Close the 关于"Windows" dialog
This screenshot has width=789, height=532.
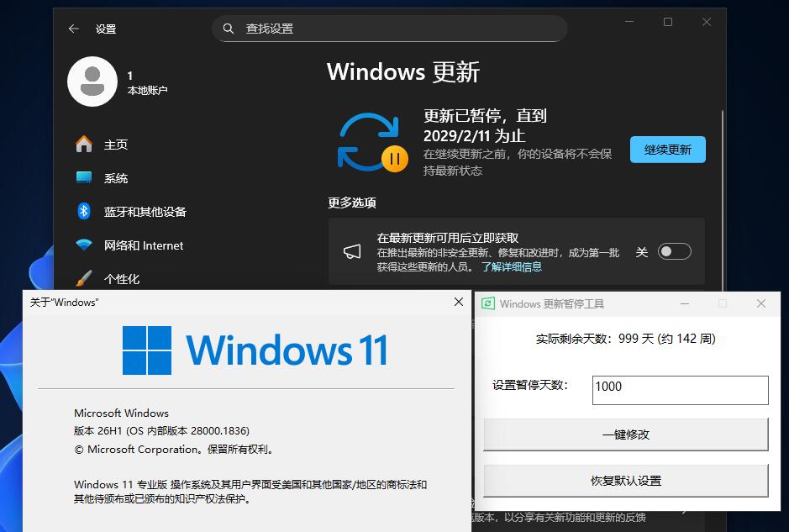tap(459, 302)
